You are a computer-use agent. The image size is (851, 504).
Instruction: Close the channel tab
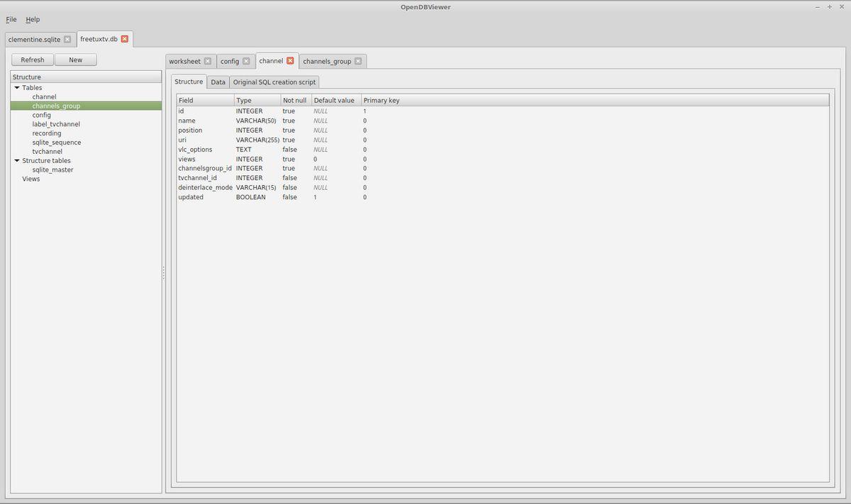[290, 61]
